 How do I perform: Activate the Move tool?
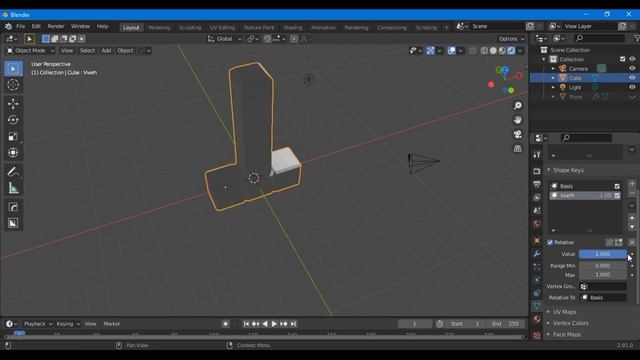tap(13, 104)
